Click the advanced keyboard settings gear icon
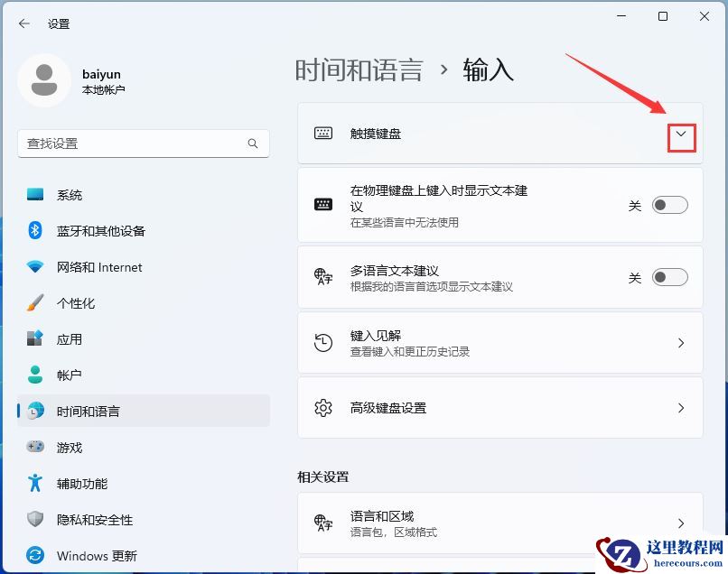This screenshot has width=728, height=574. click(x=324, y=408)
